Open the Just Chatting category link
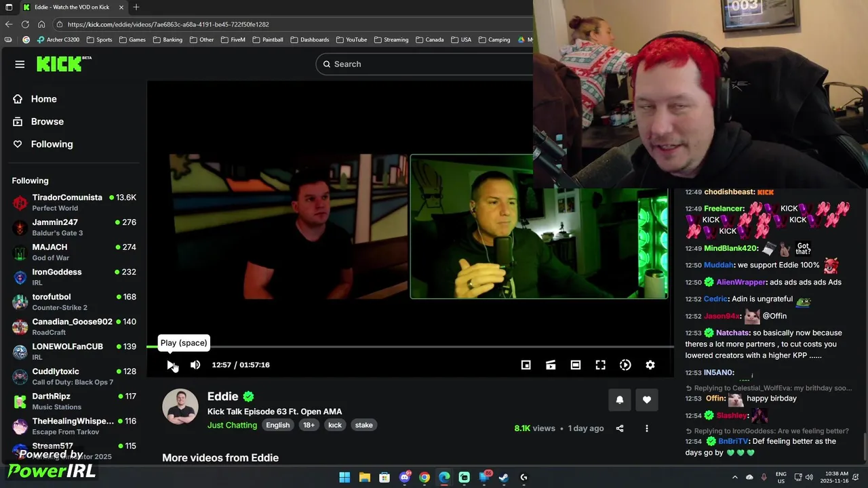The width and height of the screenshot is (868, 488). tap(232, 425)
